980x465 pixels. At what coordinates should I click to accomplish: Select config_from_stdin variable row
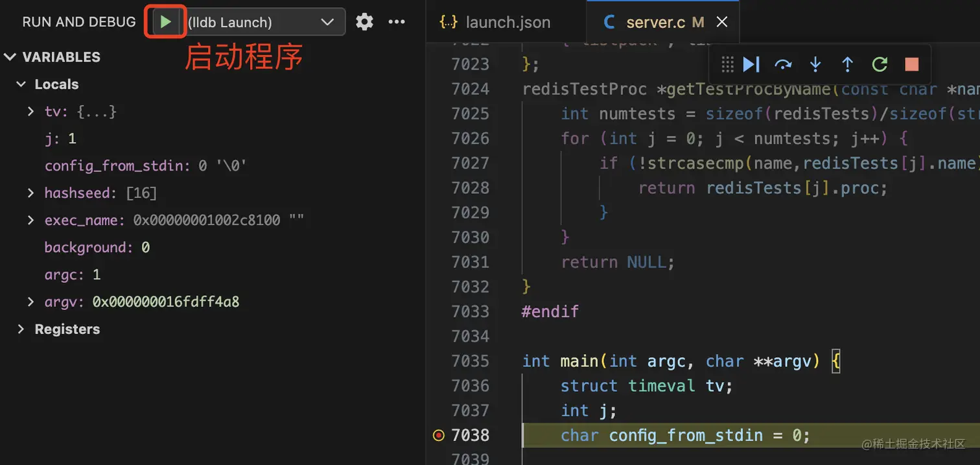[146, 166]
